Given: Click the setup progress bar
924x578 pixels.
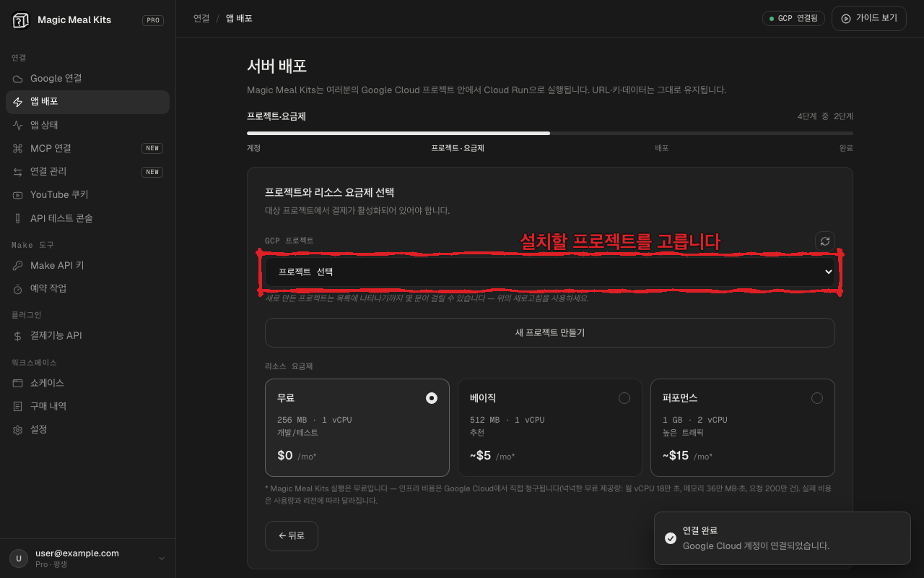Looking at the screenshot, I should 550,133.
